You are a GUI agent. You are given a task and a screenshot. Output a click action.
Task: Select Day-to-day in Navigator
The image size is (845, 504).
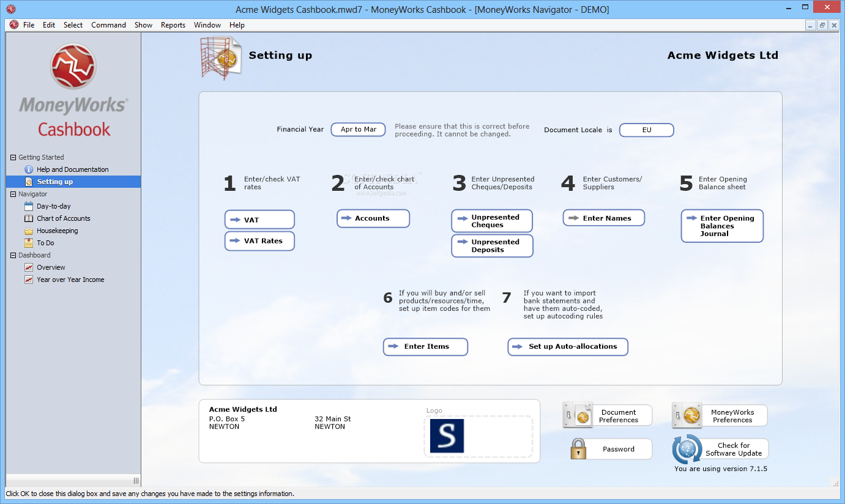coord(54,206)
